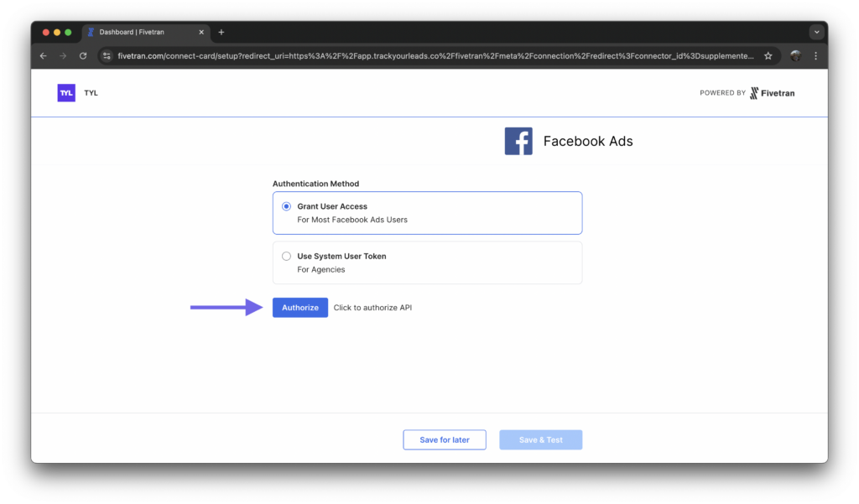The width and height of the screenshot is (859, 504).
Task: Go back with browser back arrow
Action: [44, 56]
